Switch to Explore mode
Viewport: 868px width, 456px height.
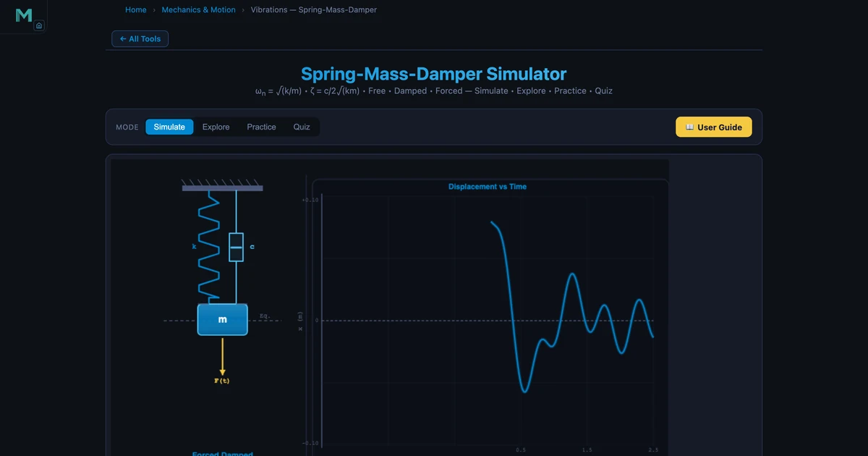click(216, 127)
